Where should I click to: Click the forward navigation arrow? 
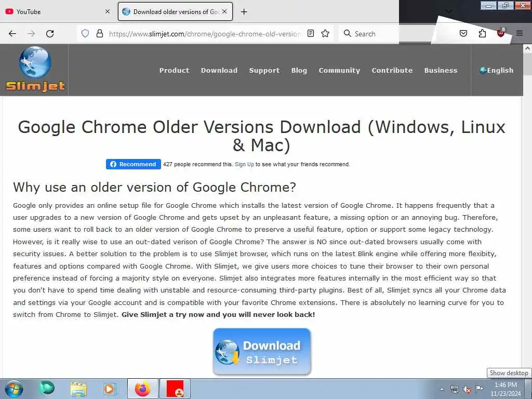point(31,34)
